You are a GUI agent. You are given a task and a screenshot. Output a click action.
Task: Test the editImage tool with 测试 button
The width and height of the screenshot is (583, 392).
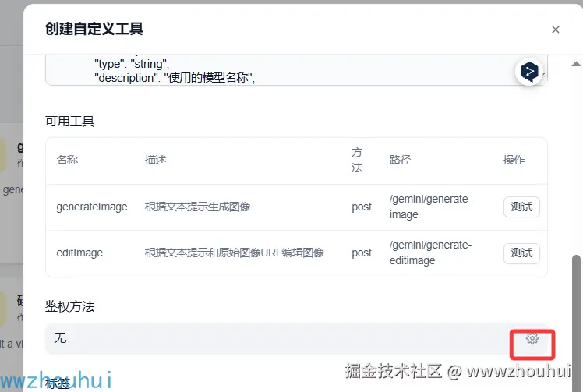tap(521, 253)
